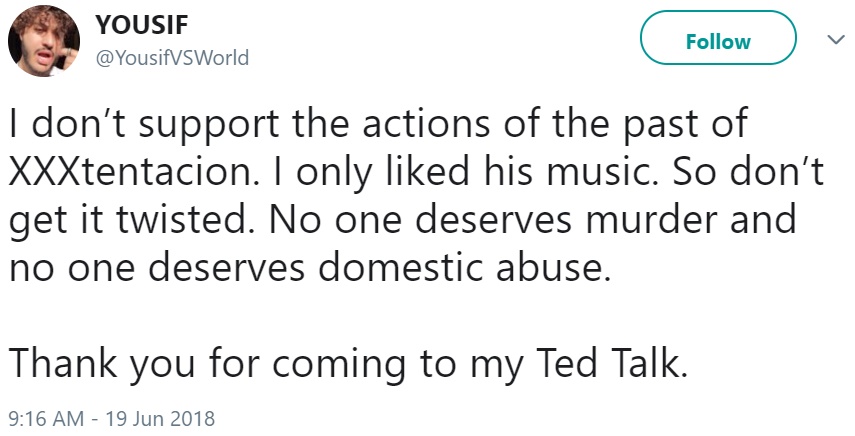855x436 pixels.
Task: Click the words "no one deserves domestic"
Action: pyautogui.click(x=246, y=267)
